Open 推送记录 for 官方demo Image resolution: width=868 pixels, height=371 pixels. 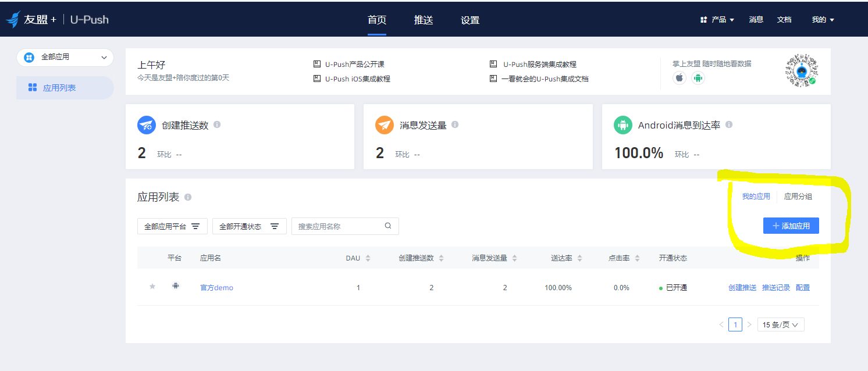tap(776, 287)
